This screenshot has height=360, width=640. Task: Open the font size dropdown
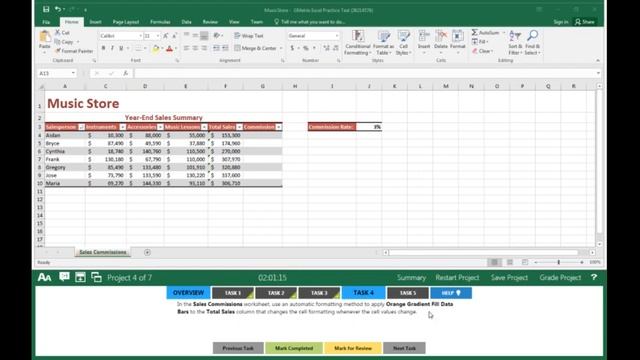158,36
